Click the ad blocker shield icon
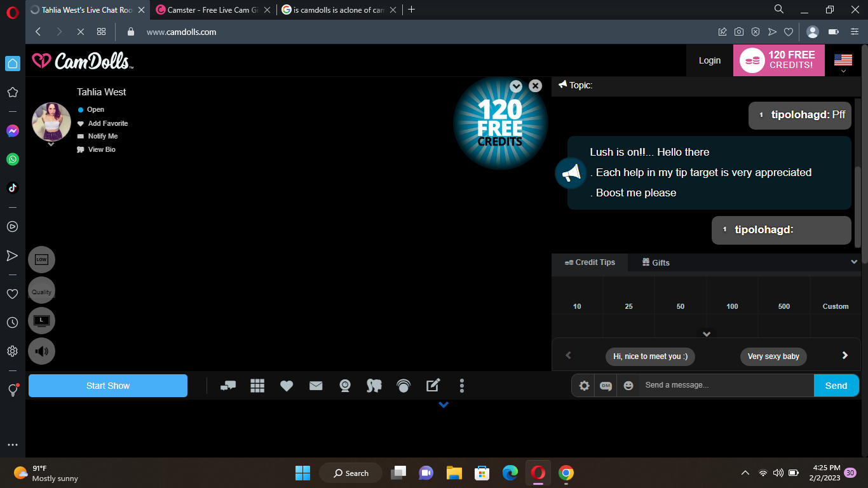This screenshot has width=868, height=488. pos(756,32)
